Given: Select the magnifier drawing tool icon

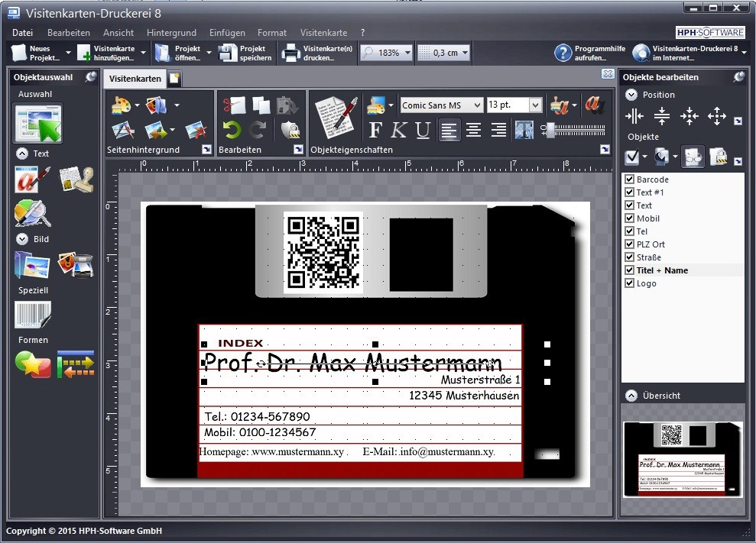Looking at the screenshot, I should (32, 212).
